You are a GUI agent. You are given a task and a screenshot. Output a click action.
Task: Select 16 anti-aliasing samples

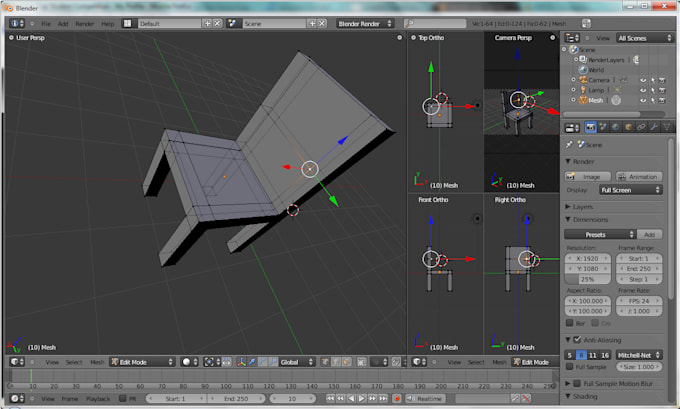click(x=605, y=355)
